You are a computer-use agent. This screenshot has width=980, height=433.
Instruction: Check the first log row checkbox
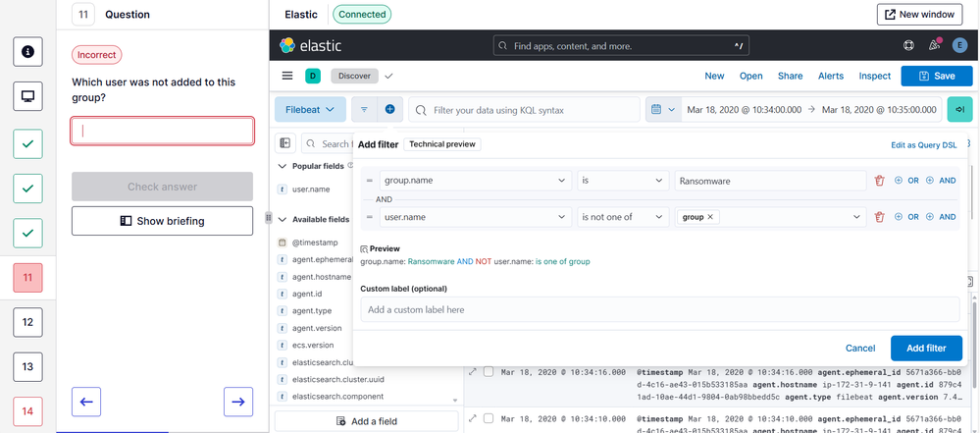pos(489,372)
